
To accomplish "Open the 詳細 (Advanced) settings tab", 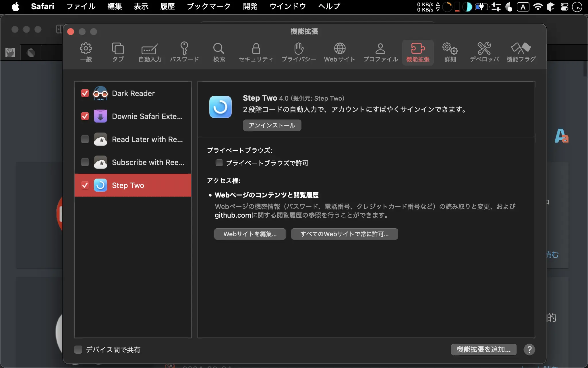I will coord(450,52).
